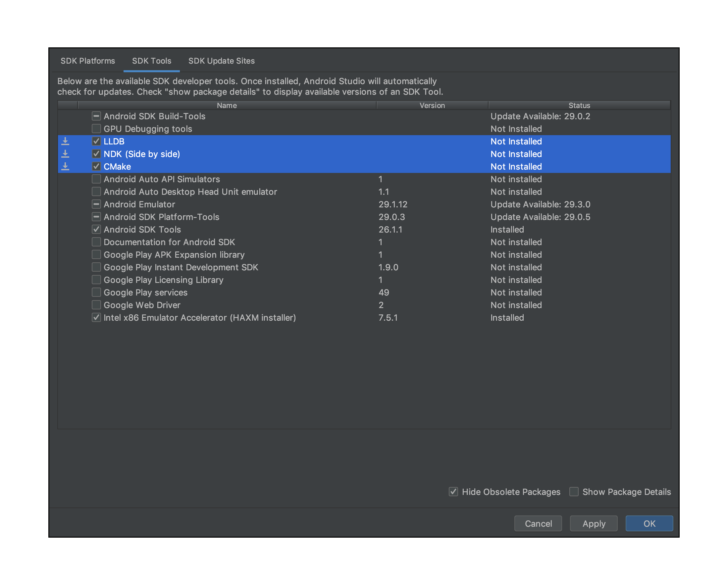The height and width of the screenshot is (587, 728).
Task: Open the SDK Update Sites tab
Action: pyautogui.click(x=222, y=61)
